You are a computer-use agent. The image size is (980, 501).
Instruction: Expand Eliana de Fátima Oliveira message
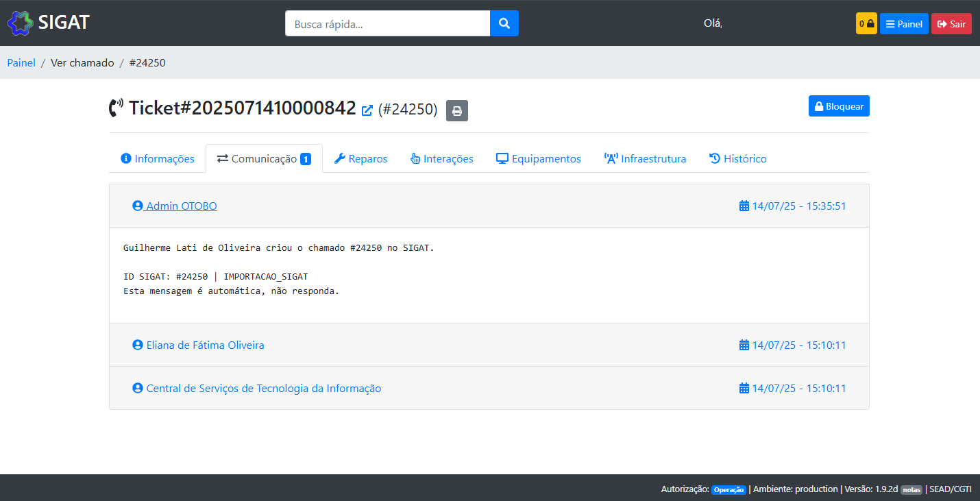tap(205, 345)
